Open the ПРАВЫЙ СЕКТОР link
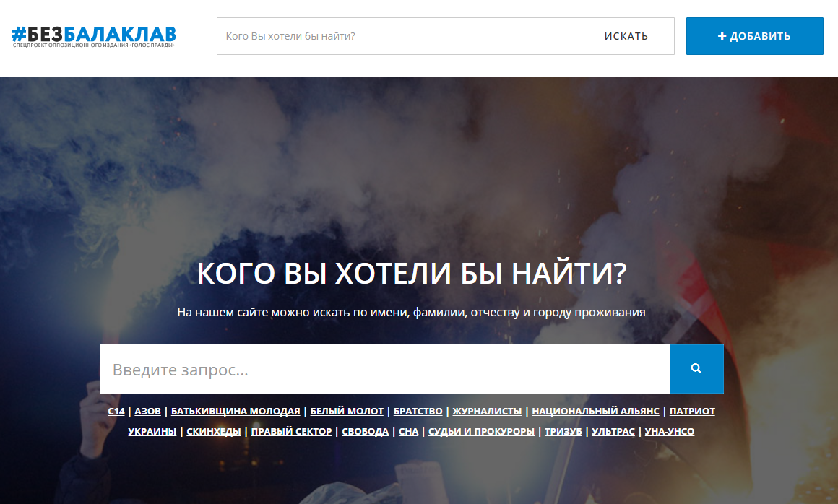The height and width of the screenshot is (504, 838). click(x=291, y=431)
